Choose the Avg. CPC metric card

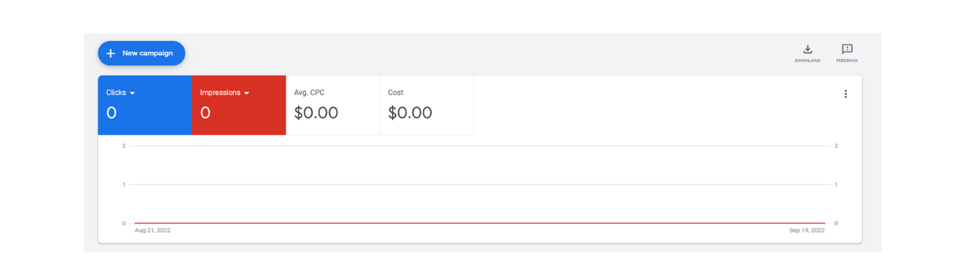332,105
